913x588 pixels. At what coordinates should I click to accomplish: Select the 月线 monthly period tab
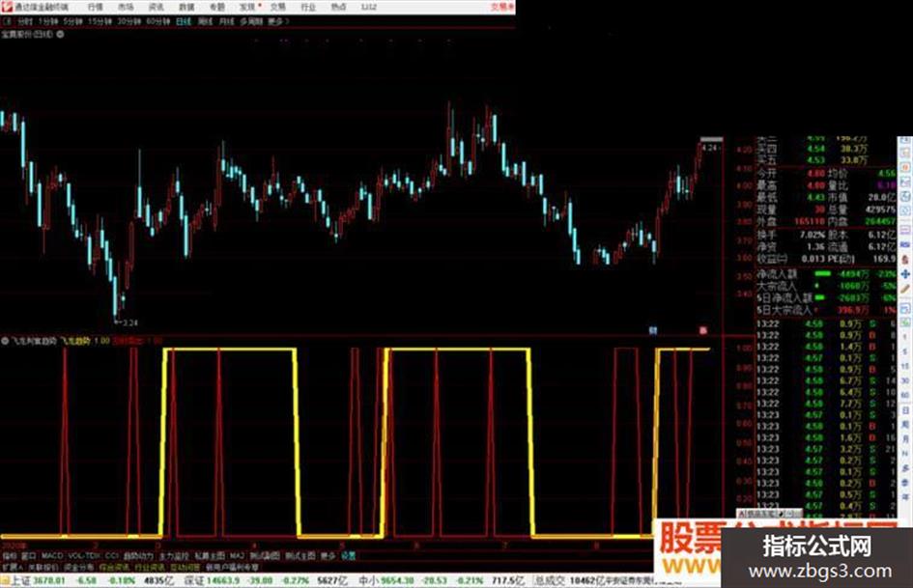click(226, 21)
